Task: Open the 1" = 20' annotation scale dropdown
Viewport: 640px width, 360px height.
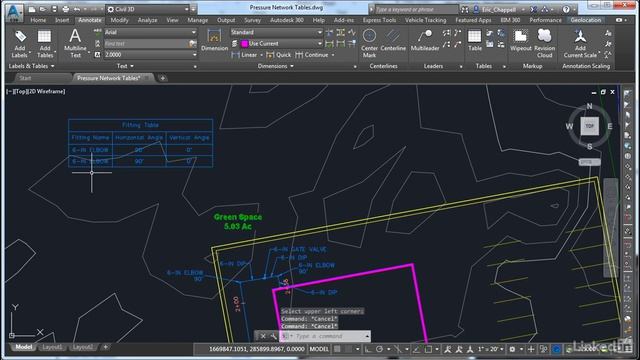Action: click(x=491, y=349)
